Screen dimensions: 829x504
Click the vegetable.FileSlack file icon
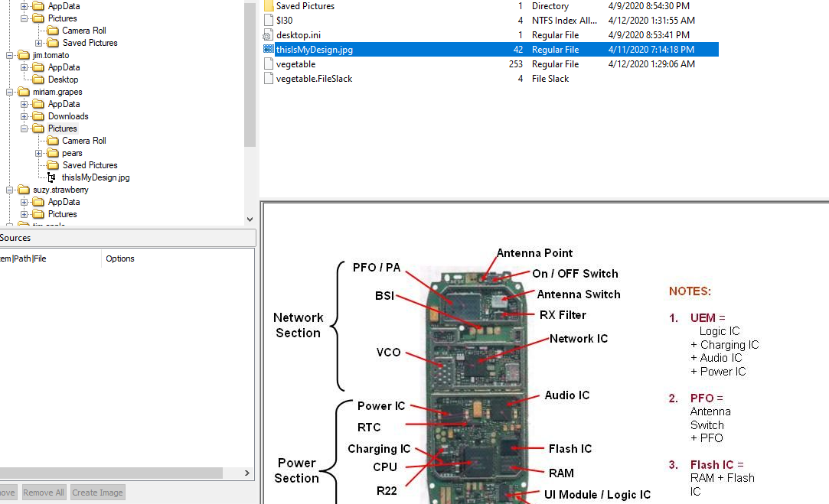tap(268, 79)
